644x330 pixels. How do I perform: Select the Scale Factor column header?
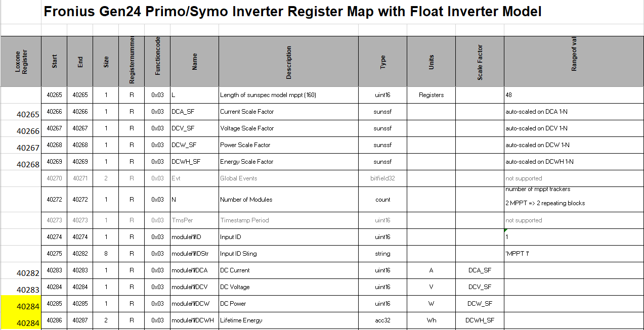coord(480,62)
